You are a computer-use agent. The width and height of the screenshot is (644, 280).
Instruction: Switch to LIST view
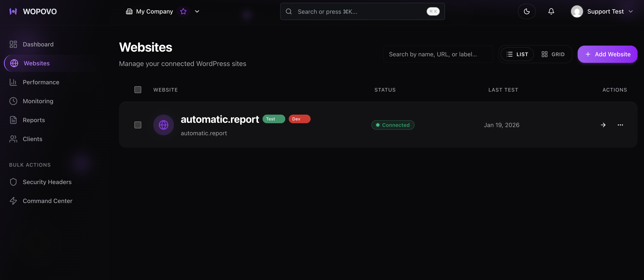pos(517,54)
